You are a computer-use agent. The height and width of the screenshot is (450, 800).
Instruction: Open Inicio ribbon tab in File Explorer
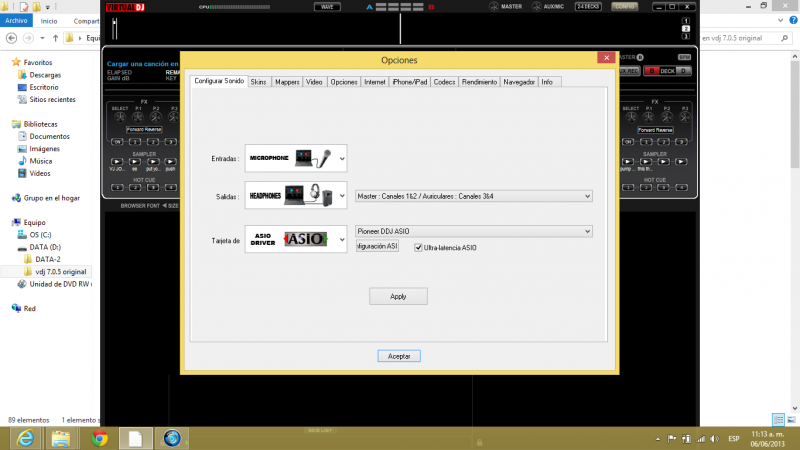[49, 21]
